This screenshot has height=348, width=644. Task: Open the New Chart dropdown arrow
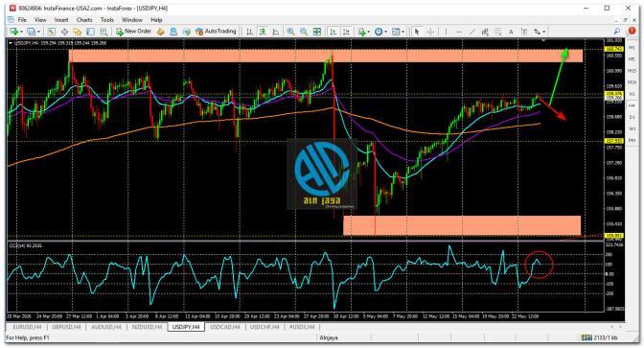coord(21,32)
